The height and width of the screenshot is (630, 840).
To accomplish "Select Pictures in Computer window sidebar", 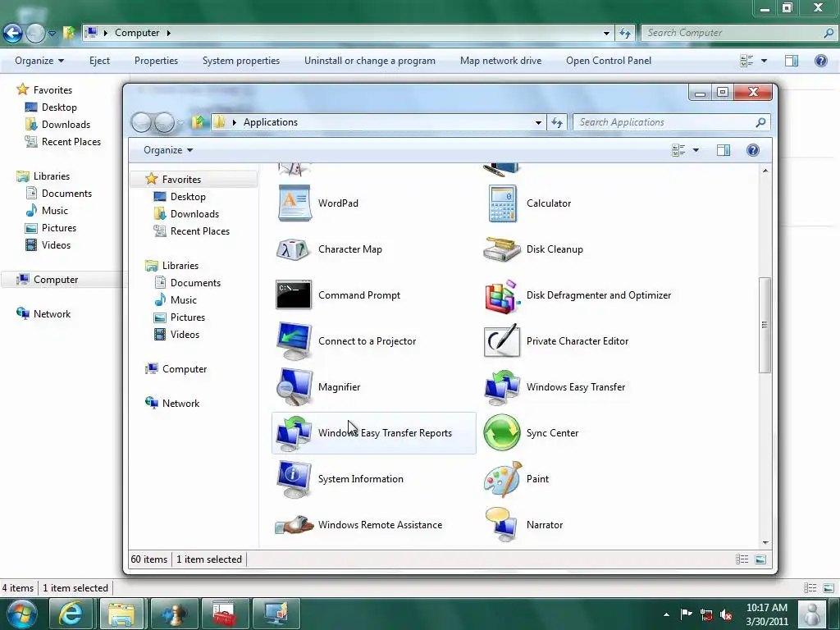I will click(x=59, y=228).
